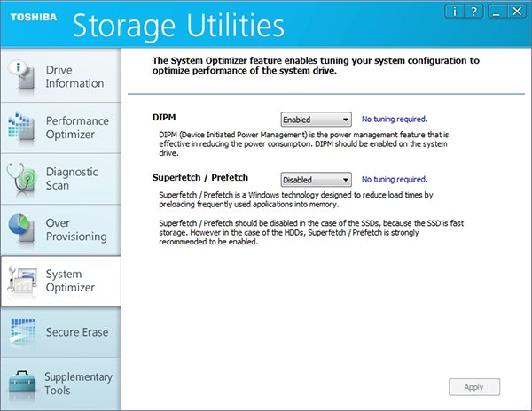Screen dimensions: 532x411
Task: Click the paragraph about SSDs and HDDs
Action: pos(311,232)
